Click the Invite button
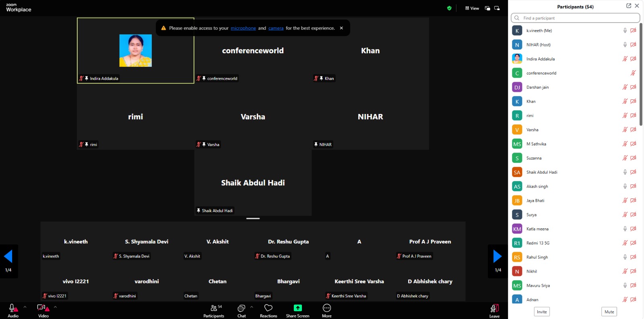Screen dimensions: 644x319 542,312
